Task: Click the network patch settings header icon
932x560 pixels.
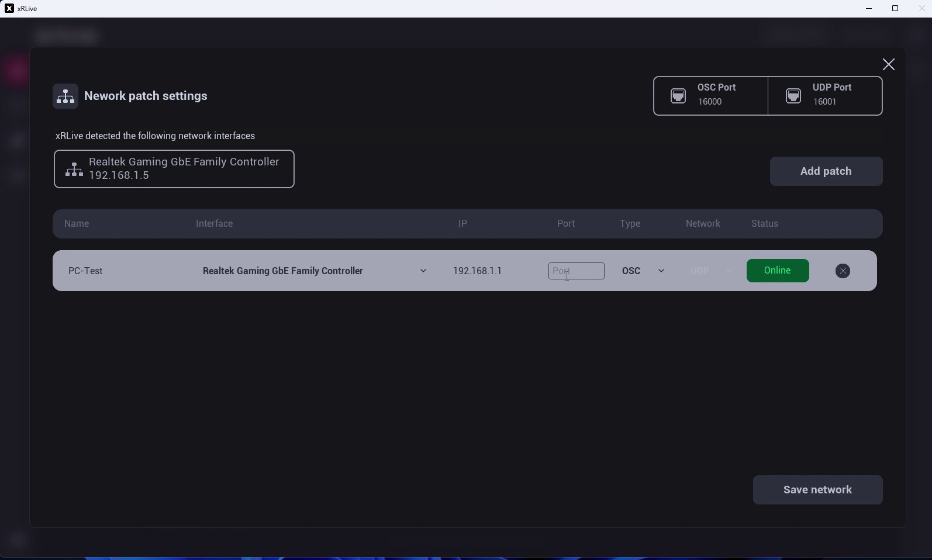Action: pyautogui.click(x=65, y=96)
